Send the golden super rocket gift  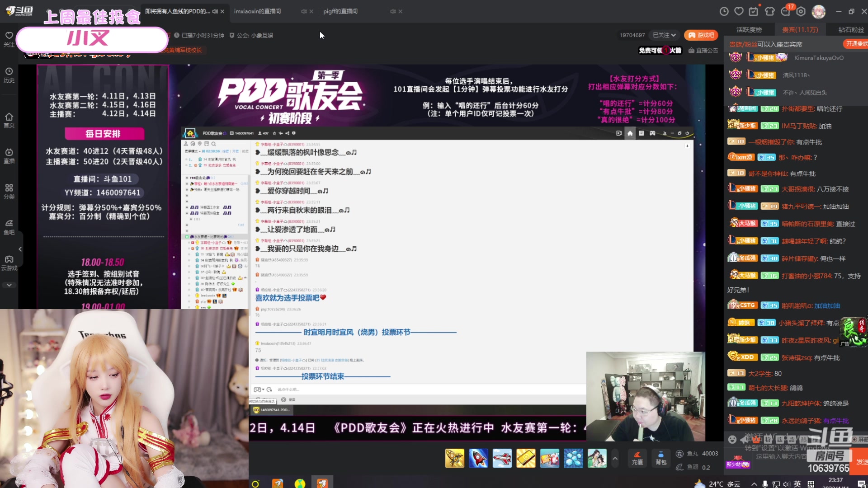tap(454, 459)
